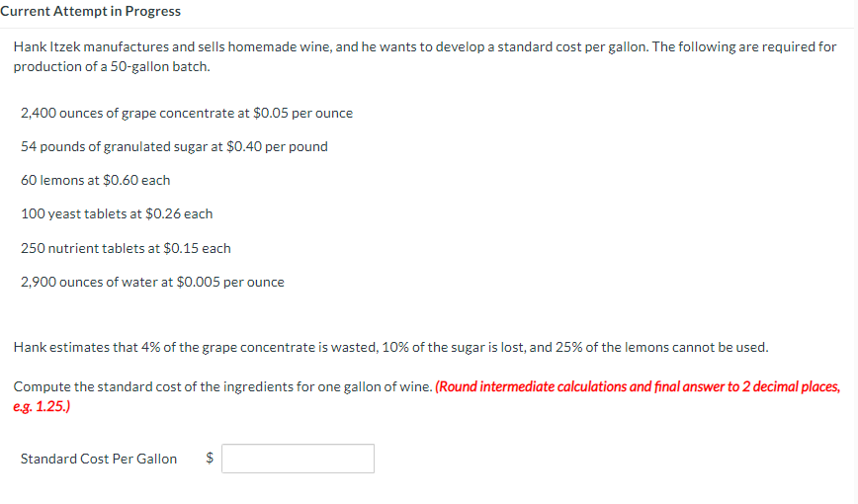The width and height of the screenshot is (858, 504).
Task: Click the waste estimates sentence
Action: [x=390, y=347]
